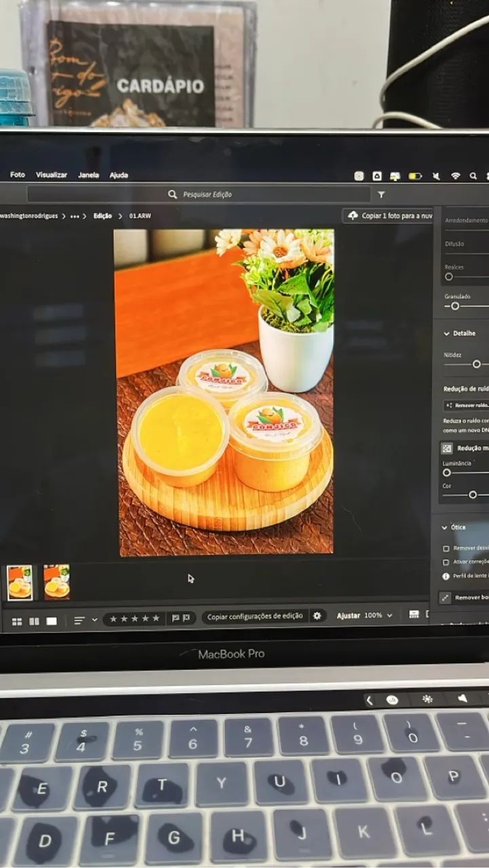This screenshot has height=868, width=489.
Task: Adjust the Cor slider handle
Action: coord(473,495)
